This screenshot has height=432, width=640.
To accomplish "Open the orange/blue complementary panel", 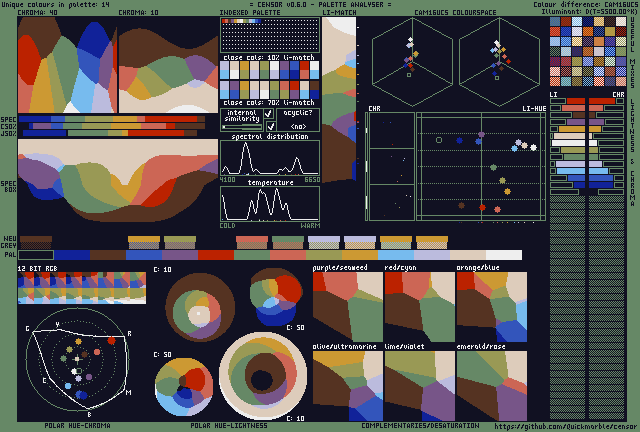I will click(x=492, y=307).
